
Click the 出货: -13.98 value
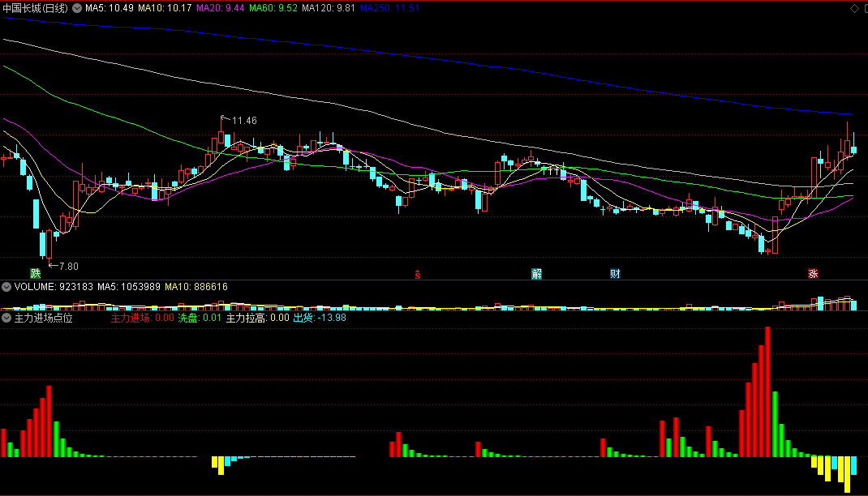(x=320, y=318)
